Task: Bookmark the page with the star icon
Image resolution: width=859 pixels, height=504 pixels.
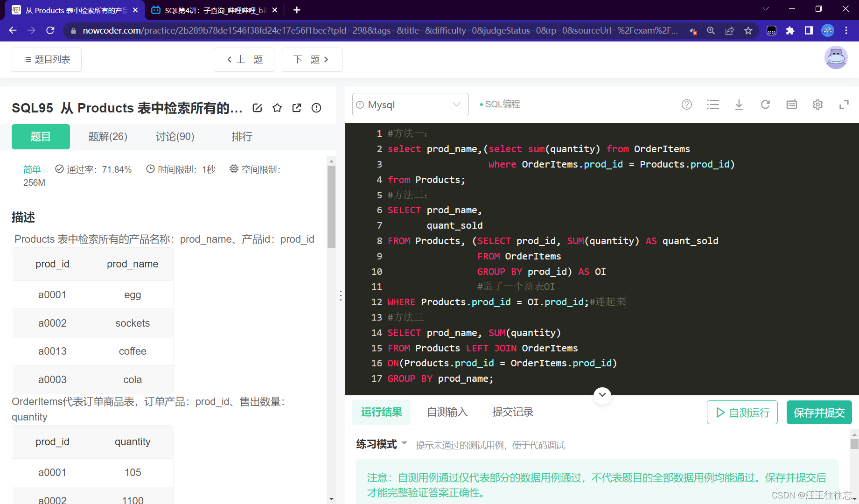Action: [x=748, y=30]
